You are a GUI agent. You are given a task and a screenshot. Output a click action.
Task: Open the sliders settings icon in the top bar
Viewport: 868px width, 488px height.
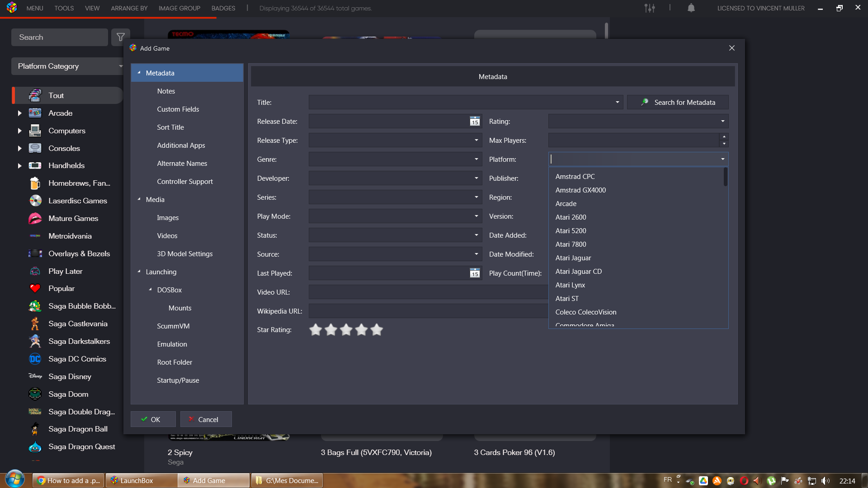pos(650,8)
